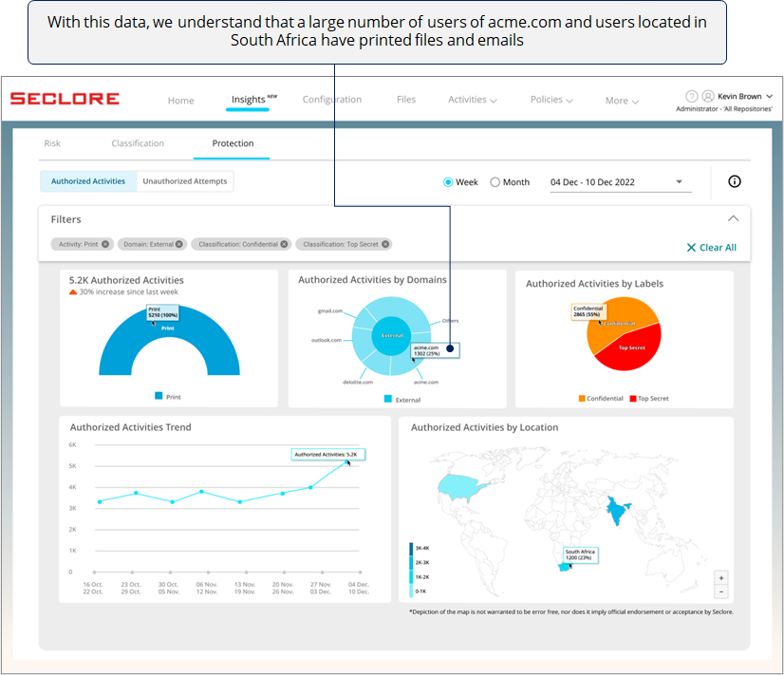Screen dimensions: 784x675
Task: Expand the More menu
Action: (622, 101)
